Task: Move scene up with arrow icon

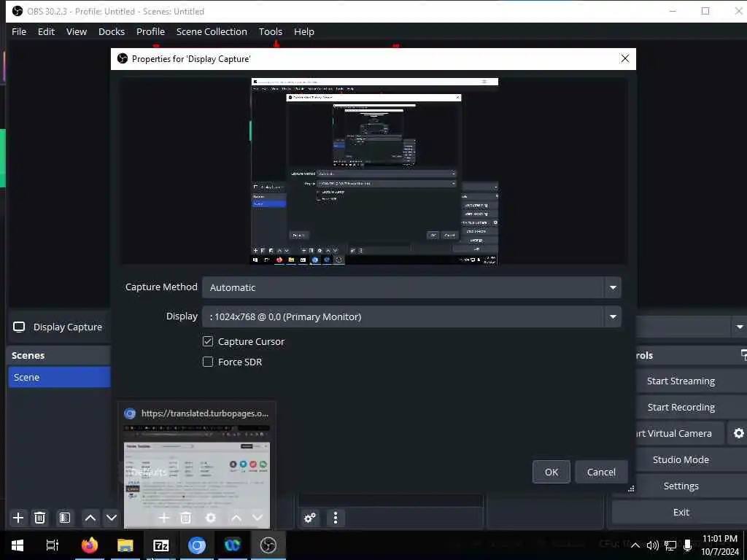Action: pos(90,518)
